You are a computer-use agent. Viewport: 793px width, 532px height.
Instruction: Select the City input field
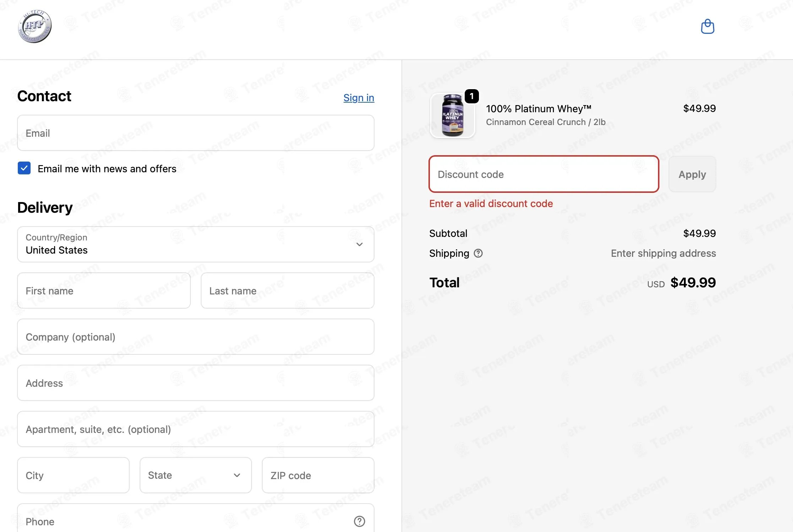[74, 475]
